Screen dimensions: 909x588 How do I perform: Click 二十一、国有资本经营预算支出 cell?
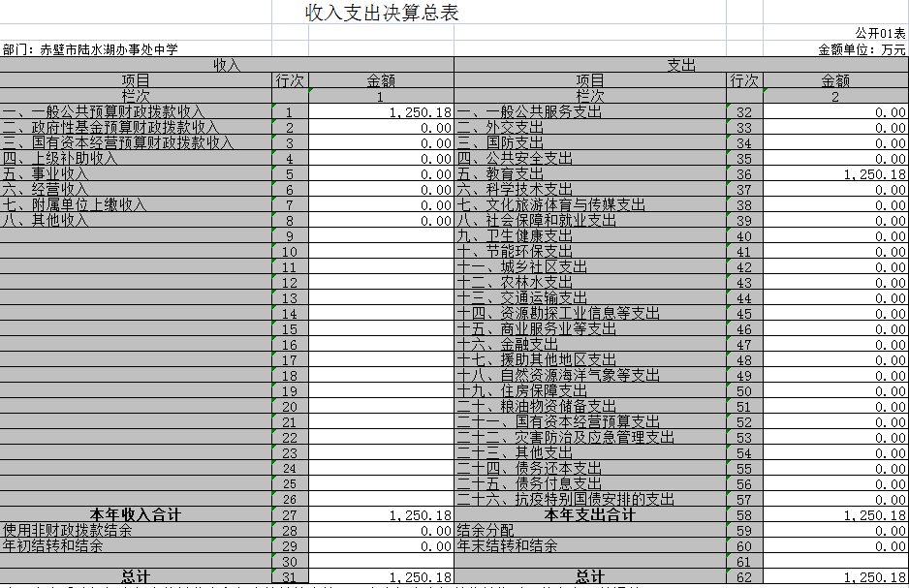tap(590, 421)
